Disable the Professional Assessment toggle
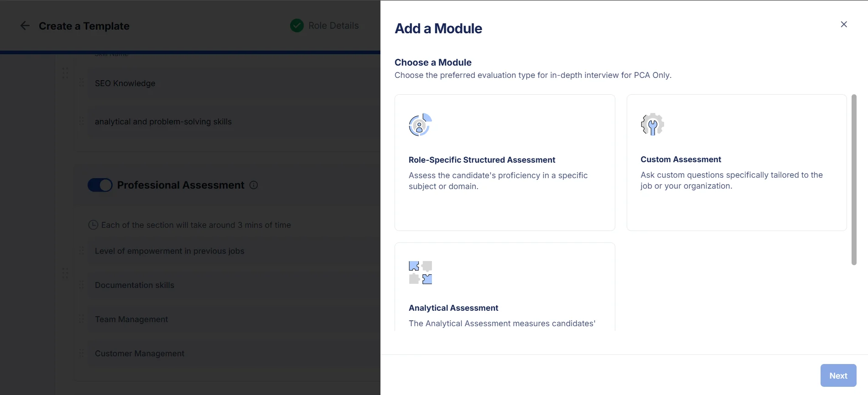This screenshot has width=868, height=395. click(x=100, y=185)
